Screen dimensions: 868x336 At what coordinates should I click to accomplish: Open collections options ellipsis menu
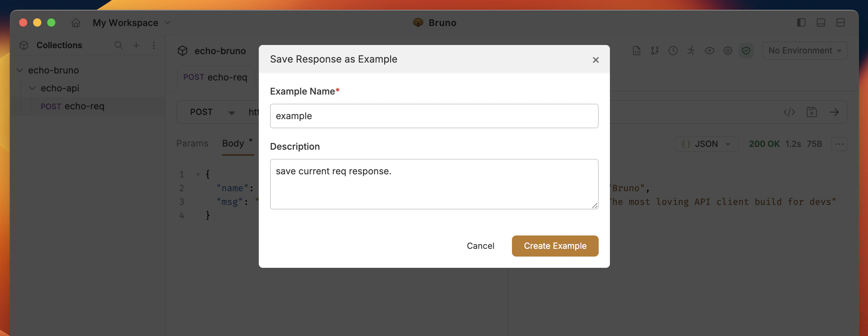coord(153,45)
